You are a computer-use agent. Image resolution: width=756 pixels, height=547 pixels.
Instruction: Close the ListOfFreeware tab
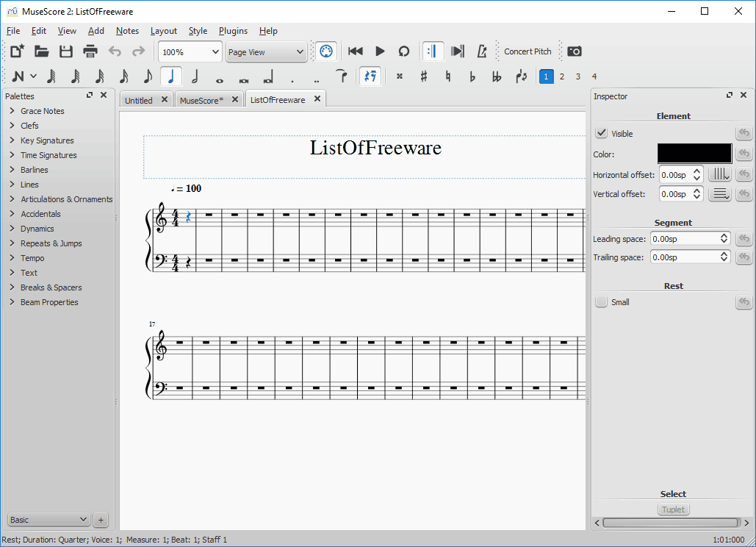[x=317, y=99]
